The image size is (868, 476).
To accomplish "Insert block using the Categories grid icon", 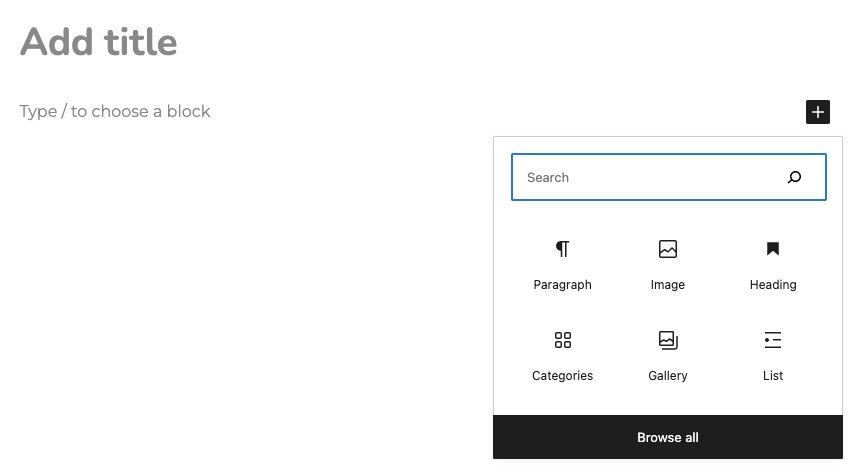I will 562,340.
